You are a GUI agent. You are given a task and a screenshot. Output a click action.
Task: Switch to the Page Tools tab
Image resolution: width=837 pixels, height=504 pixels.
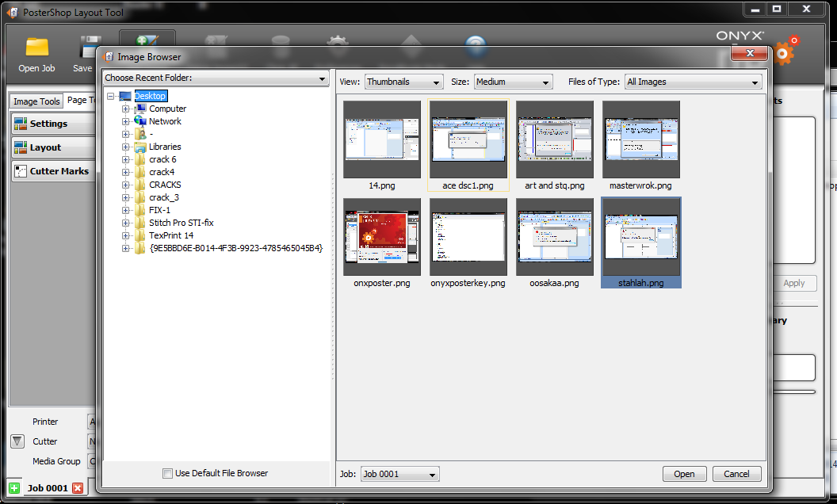click(81, 101)
